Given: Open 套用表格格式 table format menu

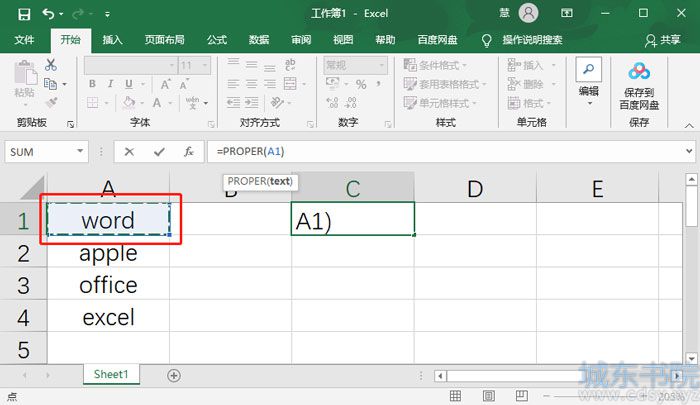Looking at the screenshot, I should [445, 84].
